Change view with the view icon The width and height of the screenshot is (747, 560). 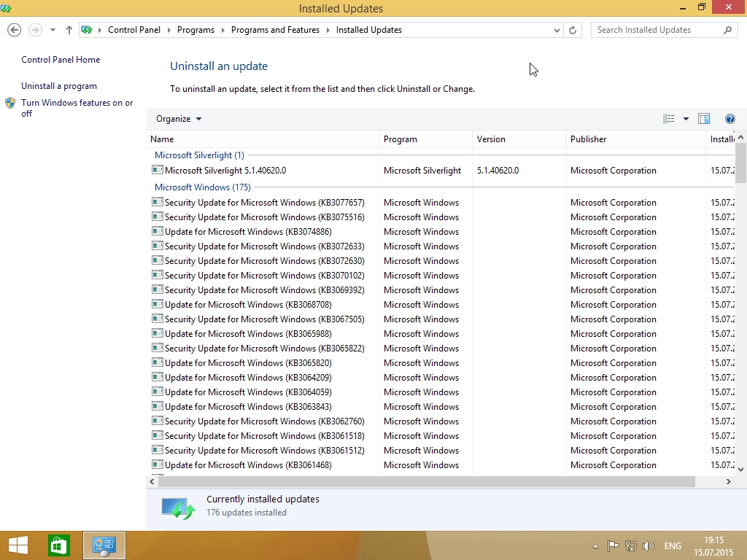[668, 119]
